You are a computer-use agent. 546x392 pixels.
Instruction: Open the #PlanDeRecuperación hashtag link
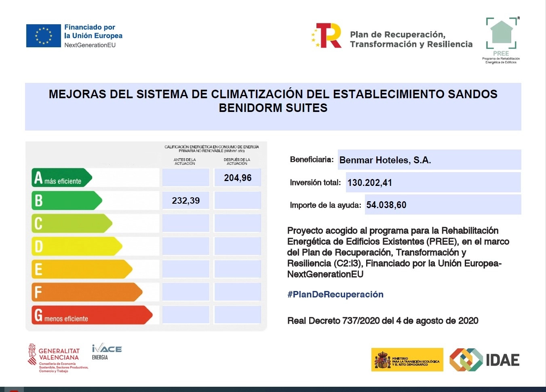click(335, 295)
